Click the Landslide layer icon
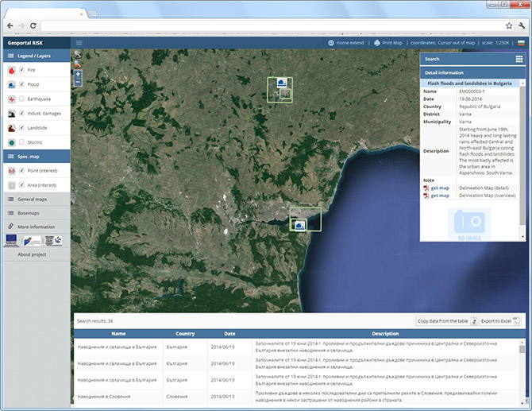This screenshot has width=532, height=411. [12, 129]
